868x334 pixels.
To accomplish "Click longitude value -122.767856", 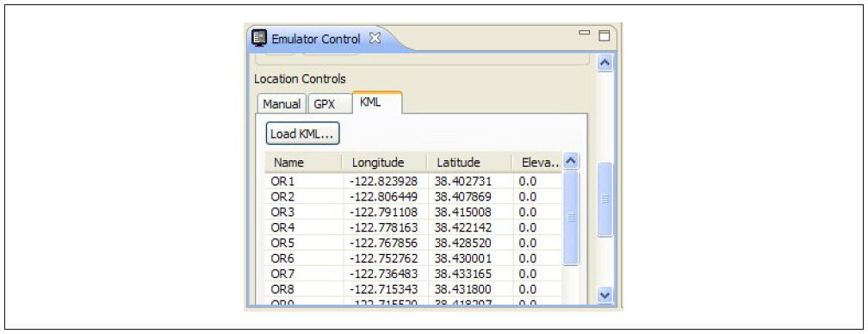I will (384, 243).
